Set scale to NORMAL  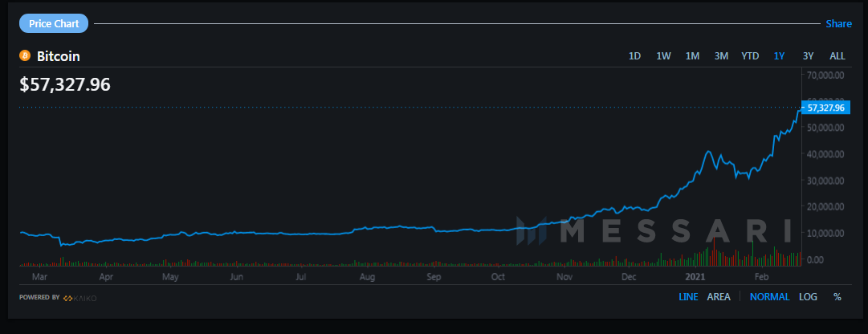click(x=769, y=297)
